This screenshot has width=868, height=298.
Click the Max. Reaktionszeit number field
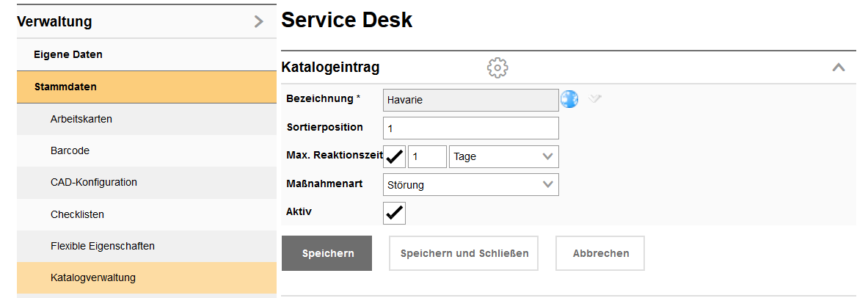(x=427, y=156)
